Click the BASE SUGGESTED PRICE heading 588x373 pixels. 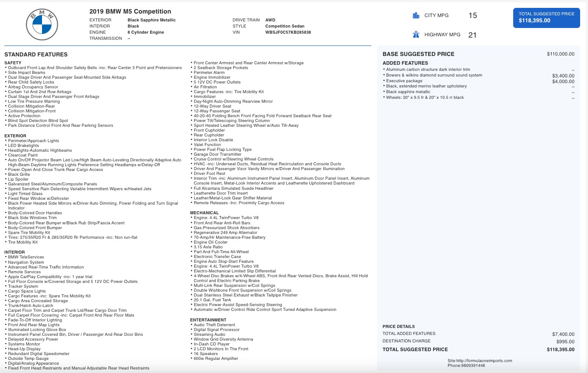coord(419,54)
